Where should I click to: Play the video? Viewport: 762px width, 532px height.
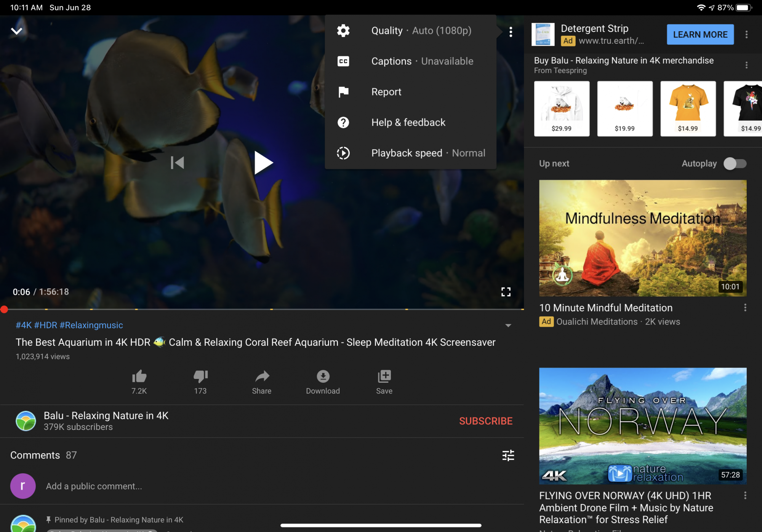coord(263,163)
